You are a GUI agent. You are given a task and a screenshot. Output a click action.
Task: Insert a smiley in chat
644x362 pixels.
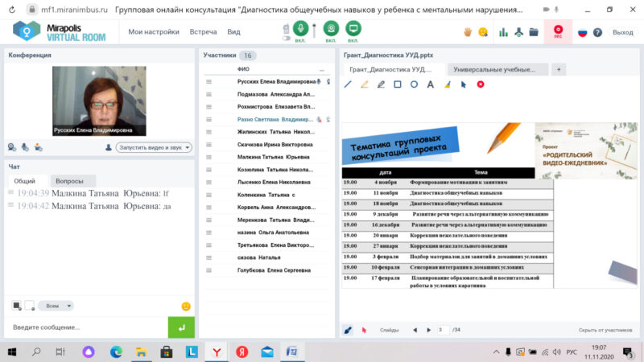[186, 306]
